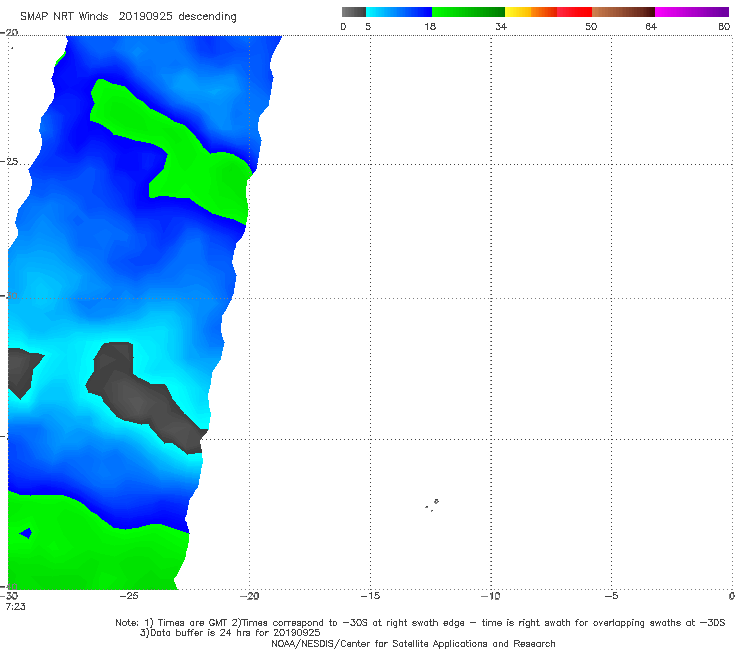
Task: Click the swath time label '7:23'
Action: tap(16, 607)
